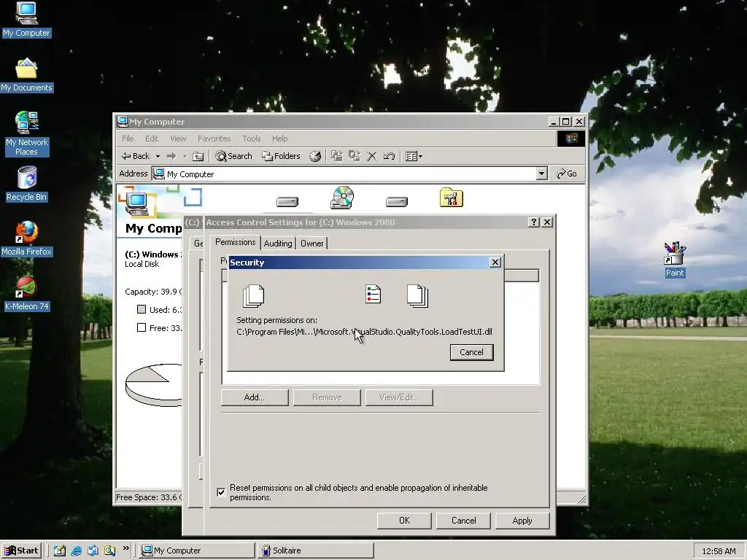Open the Help menu in My Computer
Screen dimensions: 747x560
click(279, 139)
